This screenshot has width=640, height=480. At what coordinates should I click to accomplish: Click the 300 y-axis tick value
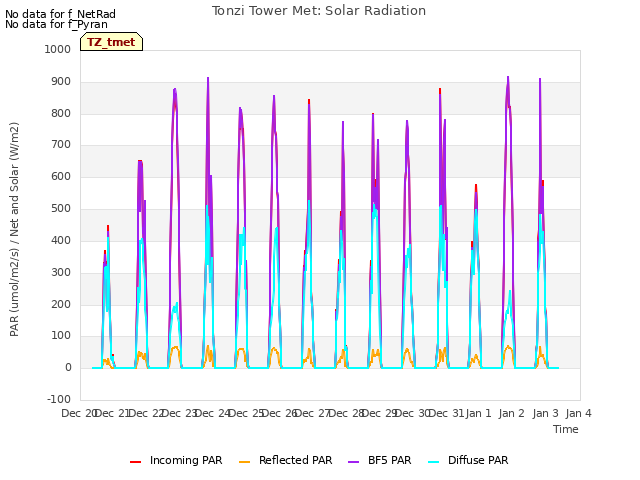click(x=61, y=272)
